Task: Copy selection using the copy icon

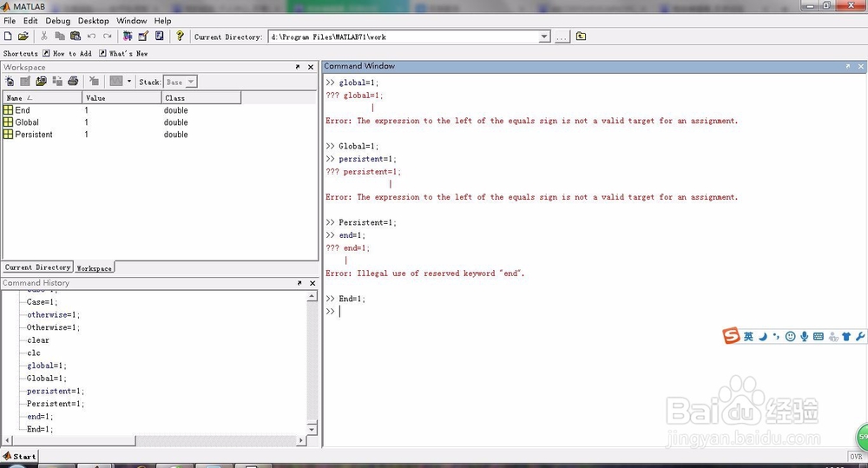Action: click(x=60, y=36)
